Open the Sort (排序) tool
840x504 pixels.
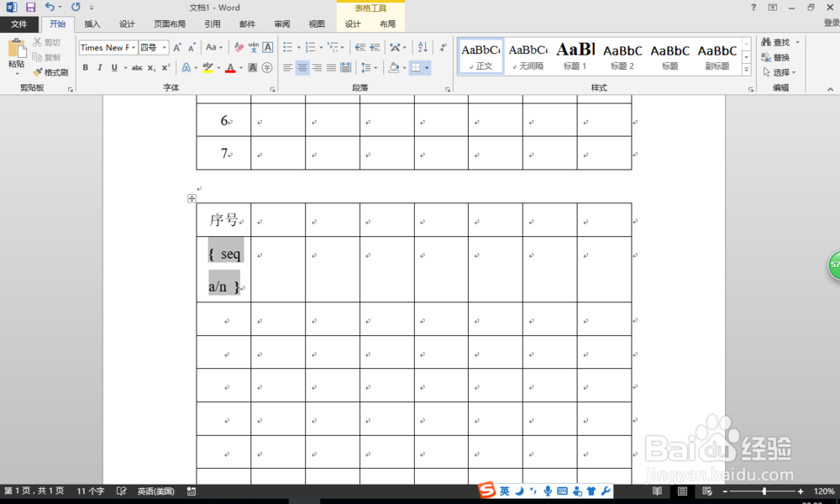point(422,47)
